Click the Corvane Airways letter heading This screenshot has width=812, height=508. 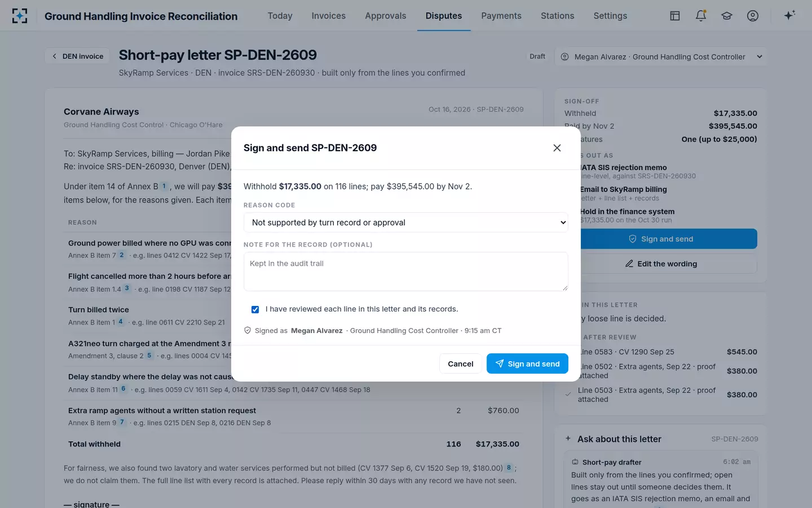point(101,112)
